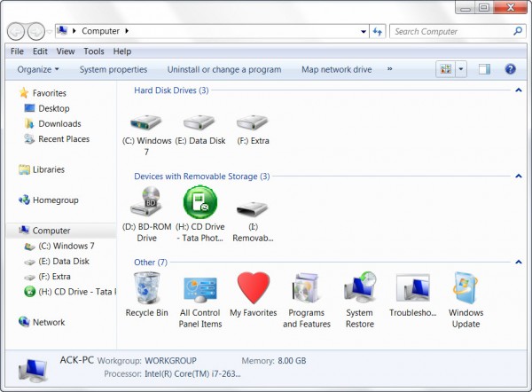Screen dimensions: 532x392
Task: Open All Control Panel Items icon
Action: pyautogui.click(x=200, y=289)
